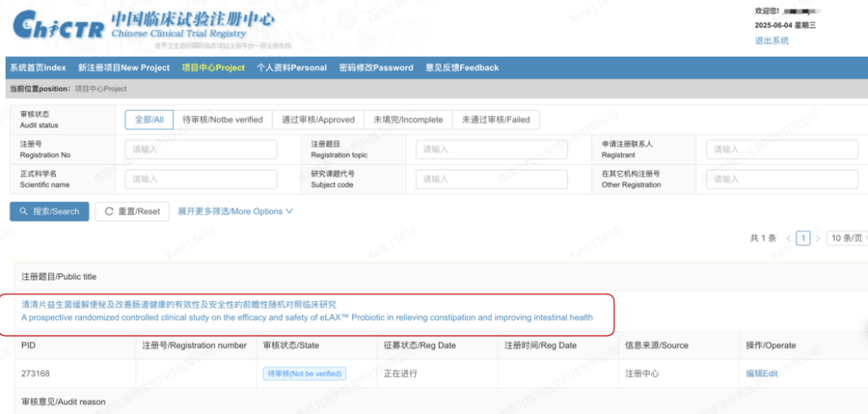This screenshot has width=868, height=414.
Task: Click the 当前位置position breadcrumb
Action: point(68,88)
